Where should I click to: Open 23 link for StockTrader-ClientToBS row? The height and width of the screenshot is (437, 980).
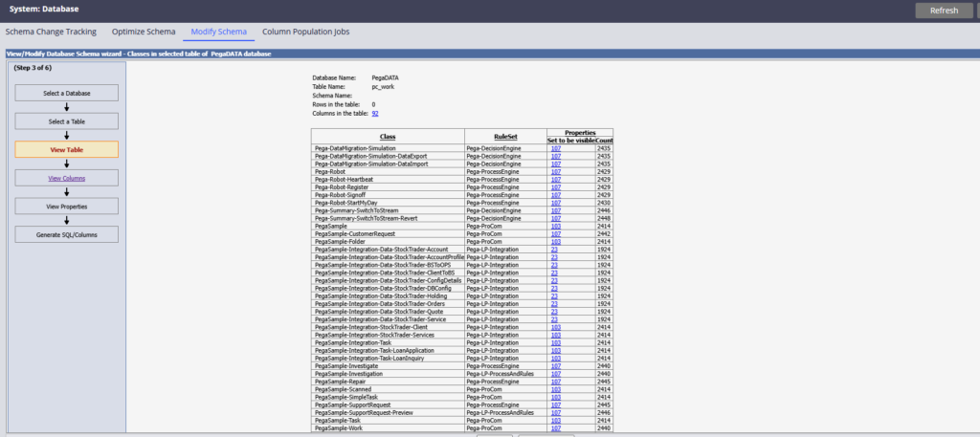coord(554,273)
